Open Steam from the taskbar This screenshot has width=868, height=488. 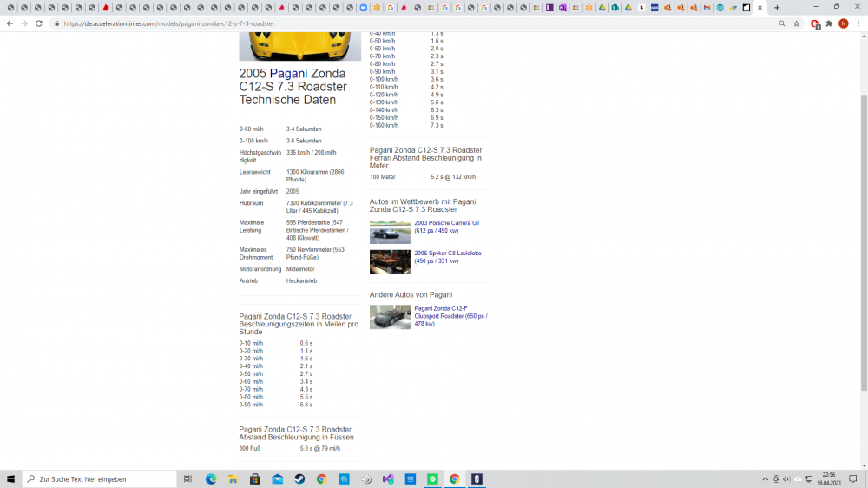point(299,479)
